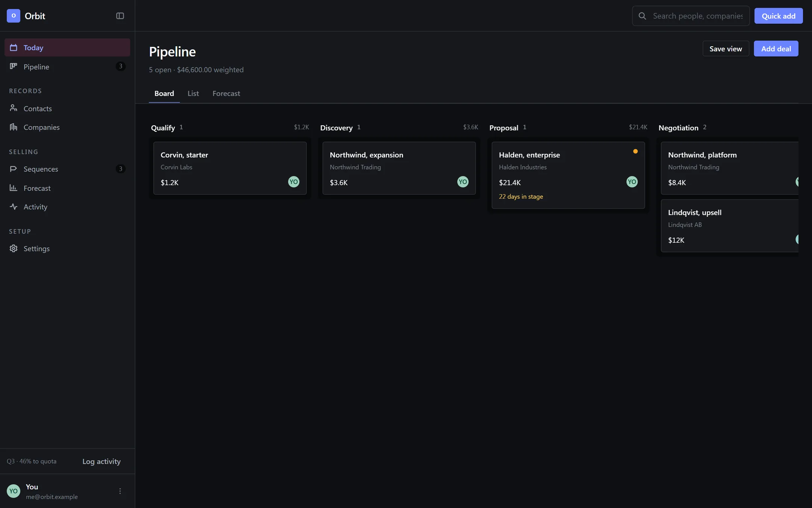Click the flag icon beside Sequences

click(14, 169)
